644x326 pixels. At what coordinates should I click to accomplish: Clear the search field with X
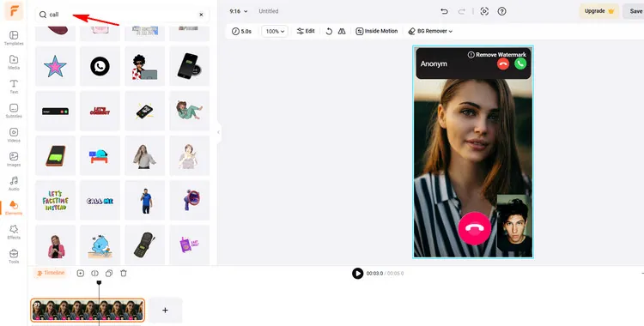pyautogui.click(x=201, y=15)
